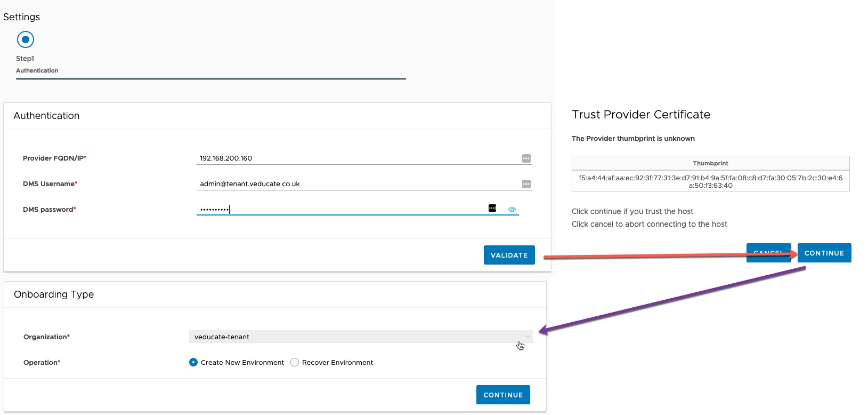The image size is (868, 415).
Task: Focus the DMS password input field
Action: point(358,209)
